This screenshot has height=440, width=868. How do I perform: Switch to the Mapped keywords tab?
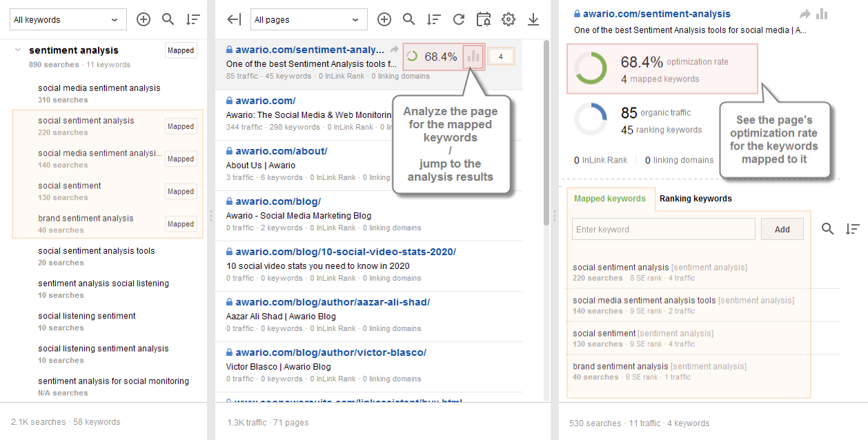(x=610, y=199)
